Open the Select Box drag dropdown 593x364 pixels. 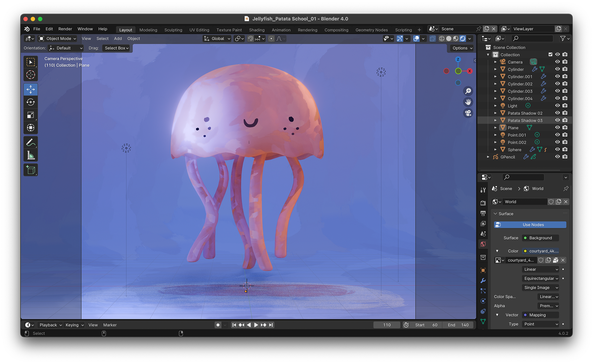[x=116, y=48]
